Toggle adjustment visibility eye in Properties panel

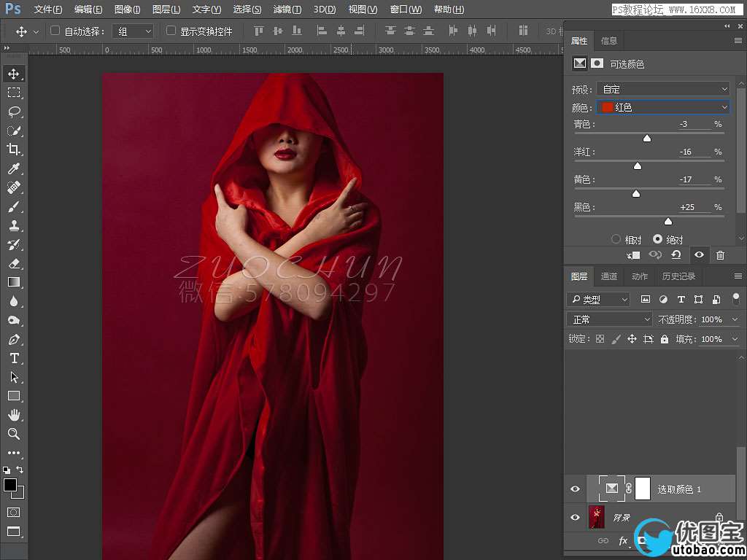699,255
